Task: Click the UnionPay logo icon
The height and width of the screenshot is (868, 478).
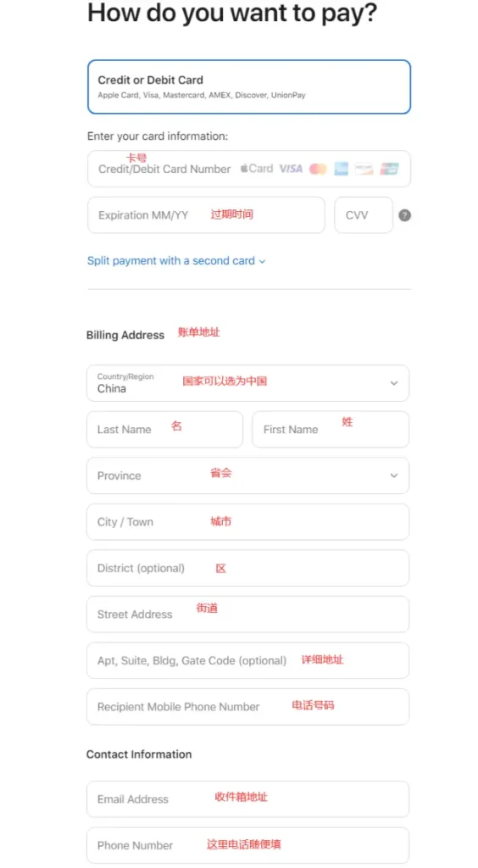Action: (390, 169)
